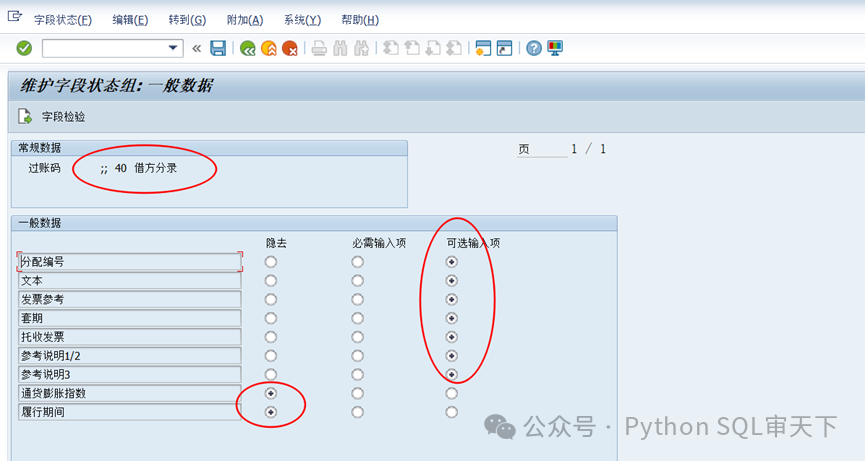Click the 字段检验 button
Image resolution: width=865 pixels, height=461 pixels.
52,116
